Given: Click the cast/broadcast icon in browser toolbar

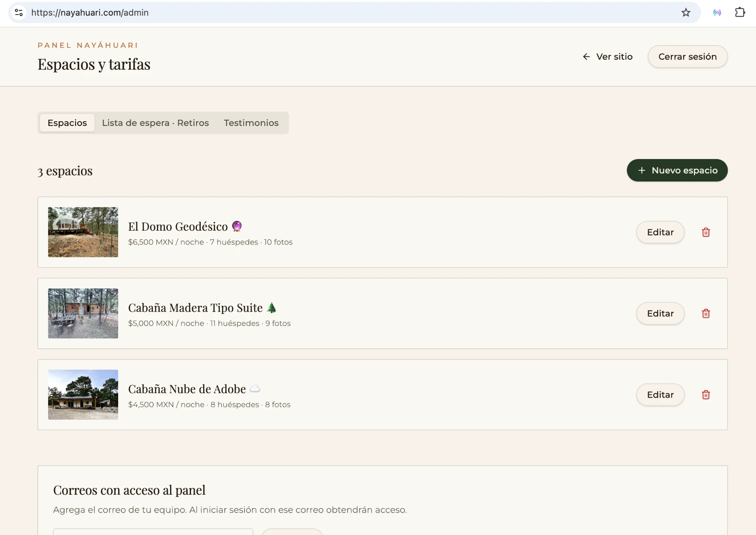Looking at the screenshot, I should pyautogui.click(x=717, y=13).
